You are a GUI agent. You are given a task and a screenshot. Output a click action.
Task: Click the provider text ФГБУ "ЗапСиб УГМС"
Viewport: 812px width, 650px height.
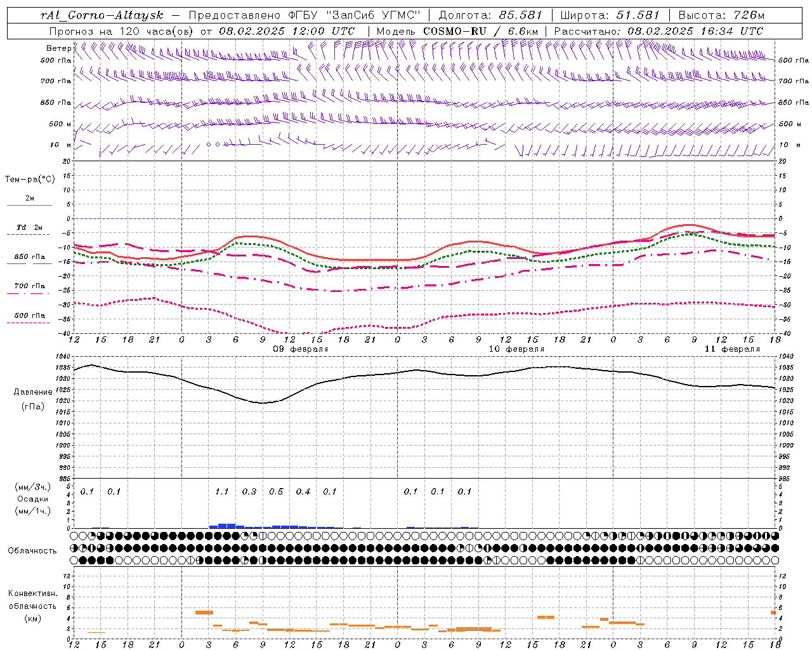coord(356,15)
